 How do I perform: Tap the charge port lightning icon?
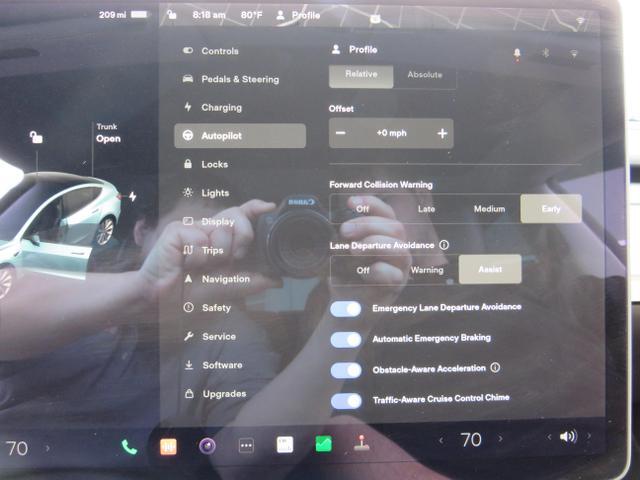pos(133,196)
